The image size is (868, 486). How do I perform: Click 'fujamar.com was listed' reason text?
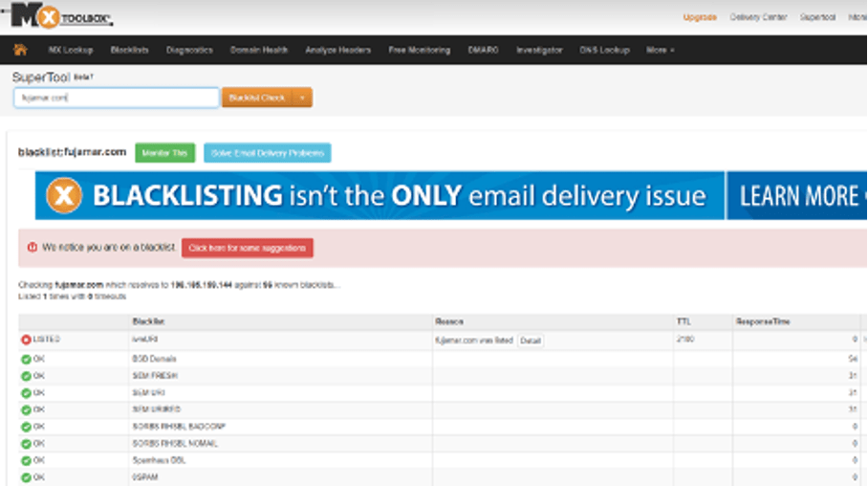(x=474, y=341)
